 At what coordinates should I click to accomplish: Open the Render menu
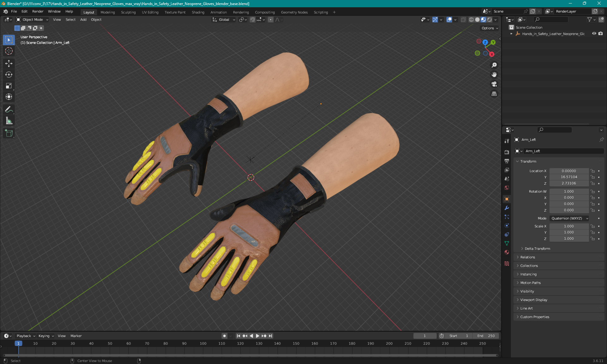point(38,11)
